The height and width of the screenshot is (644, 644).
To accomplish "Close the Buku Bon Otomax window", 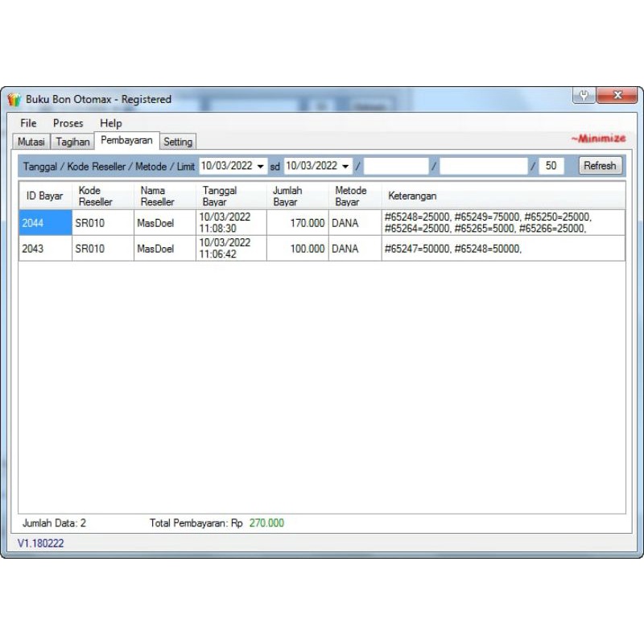I will [617, 96].
